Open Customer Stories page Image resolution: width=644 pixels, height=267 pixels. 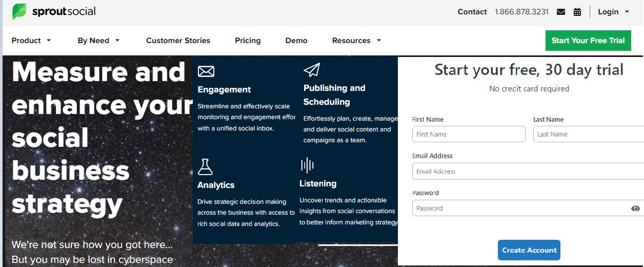[178, 41]
